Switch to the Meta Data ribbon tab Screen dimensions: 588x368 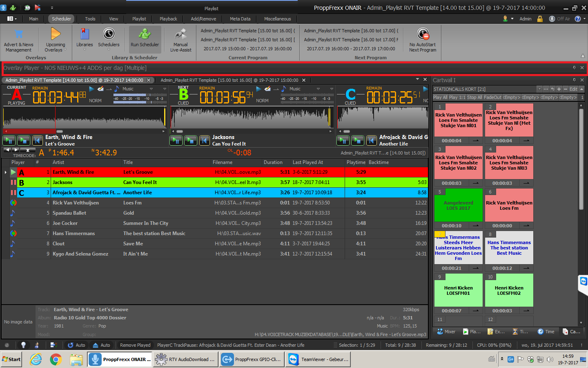click(x=240, y=19)
